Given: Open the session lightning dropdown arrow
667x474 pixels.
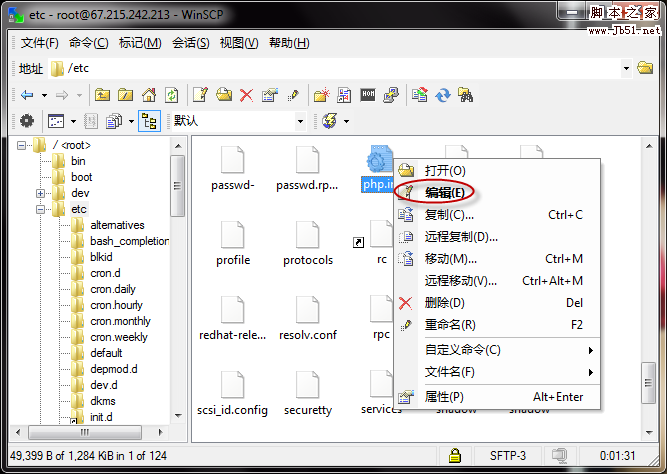Looking at the screenshot, I should coord(346,121).
